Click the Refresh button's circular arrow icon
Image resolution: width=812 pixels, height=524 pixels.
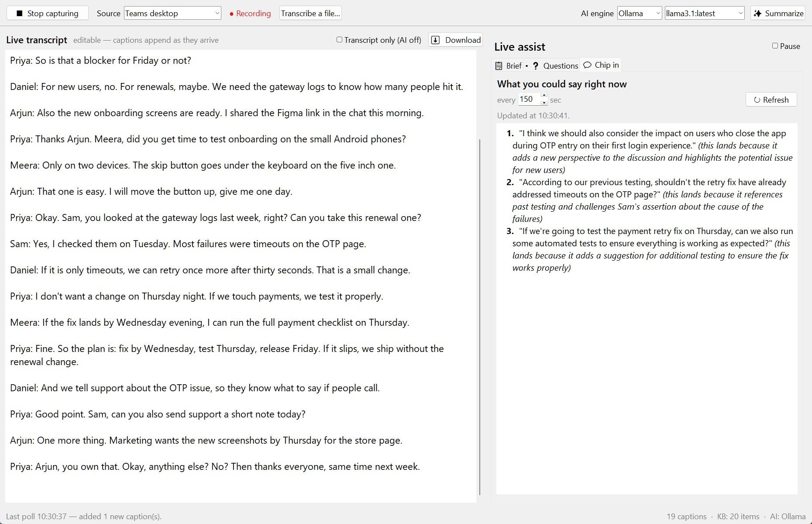(x=757, y=100)
